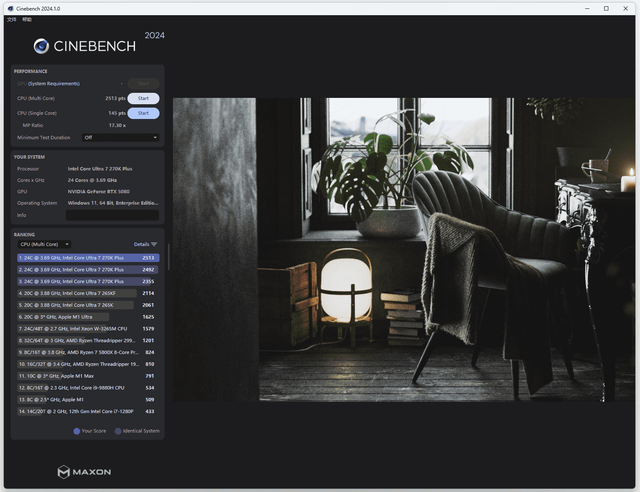Click the disabled GPU Start button
This screenshot has width=640, height=492.
143,84
